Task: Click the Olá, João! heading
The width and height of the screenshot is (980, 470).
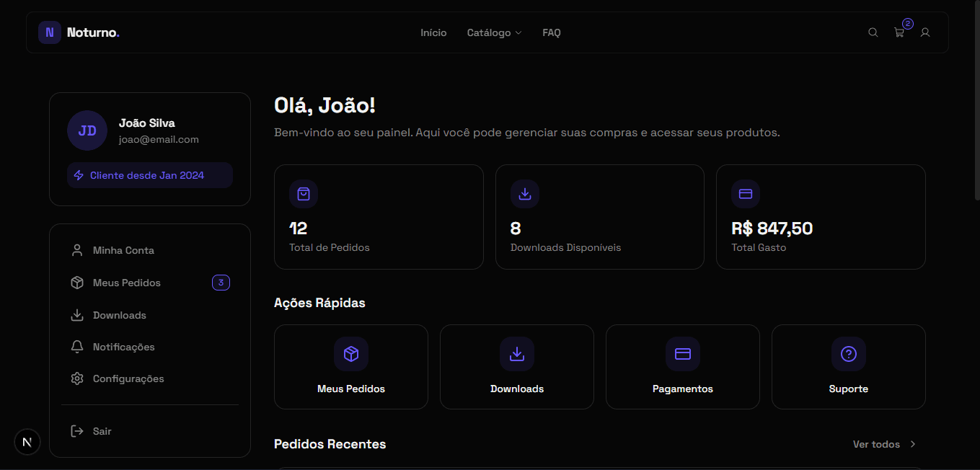Action: (325, 105)
